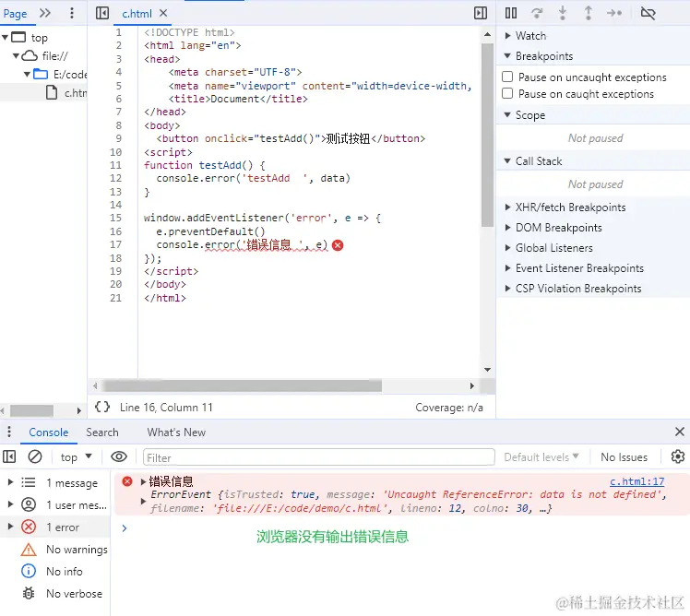Filter console by No verbose

55,593
